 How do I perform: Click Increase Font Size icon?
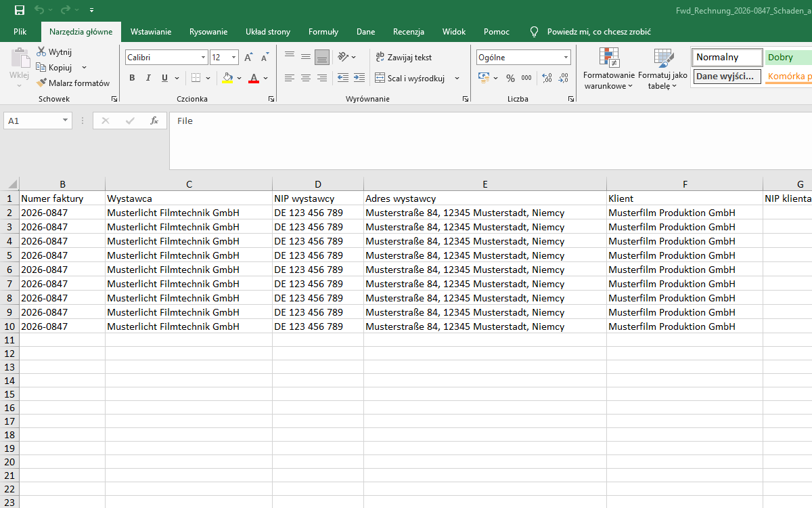(x=249, y=58)
